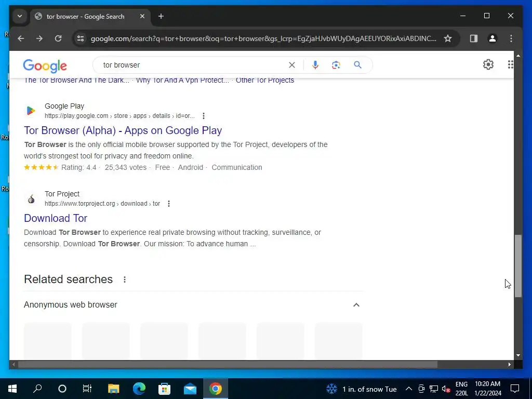The image size is (532, 399).
Task: Search by image with Google Lens
Action: pos(336,65)
